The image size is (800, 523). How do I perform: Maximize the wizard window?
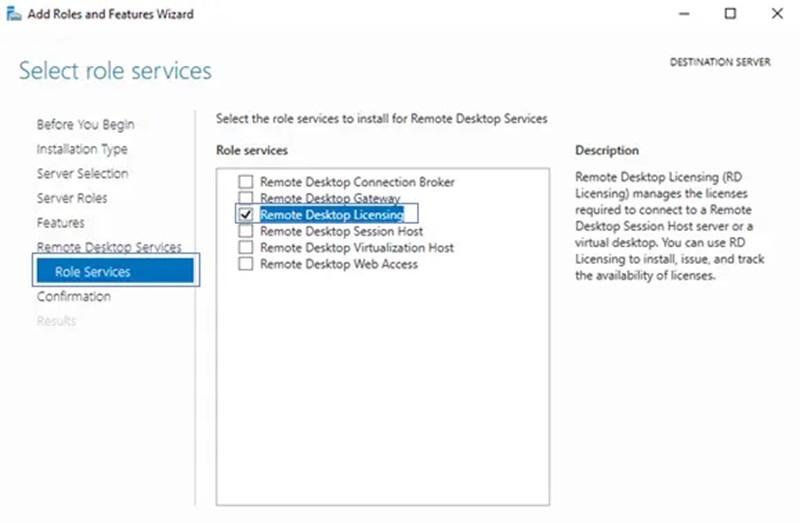pyautogui.click(x=730, y=14)
